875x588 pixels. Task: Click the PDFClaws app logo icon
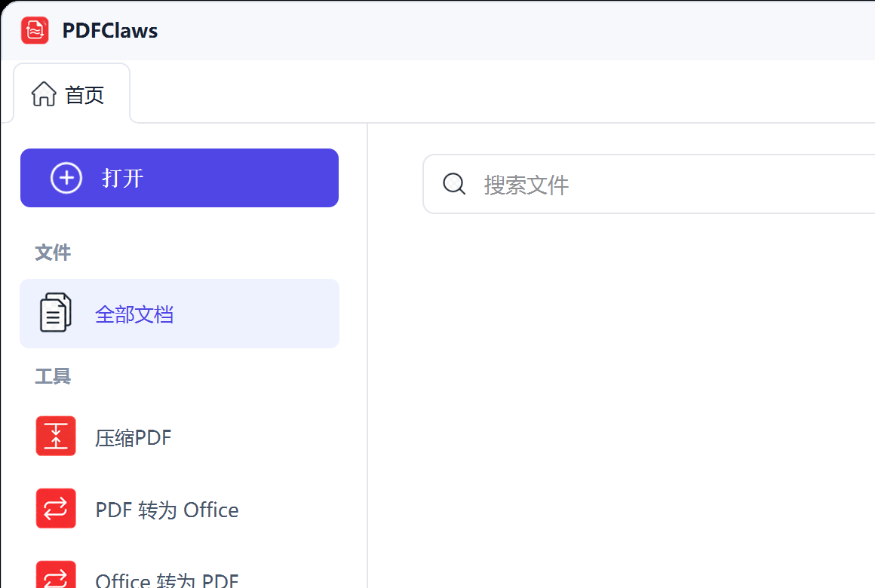[x=35, y=30]
